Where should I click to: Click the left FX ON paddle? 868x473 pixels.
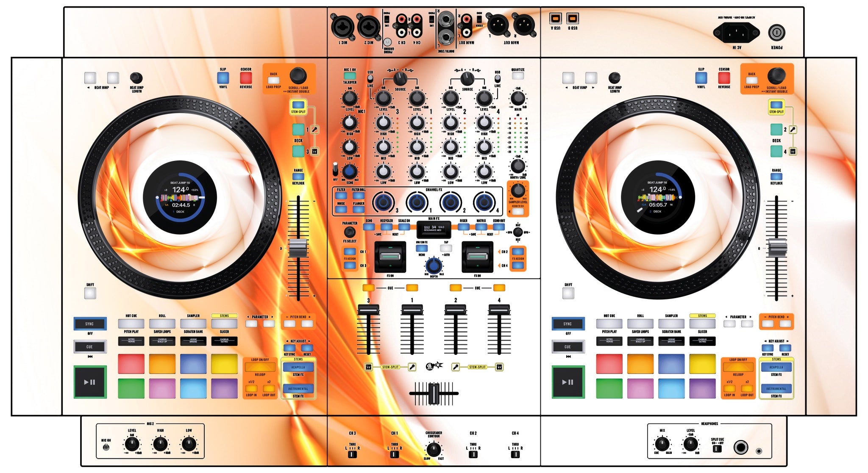coord(390,257)
